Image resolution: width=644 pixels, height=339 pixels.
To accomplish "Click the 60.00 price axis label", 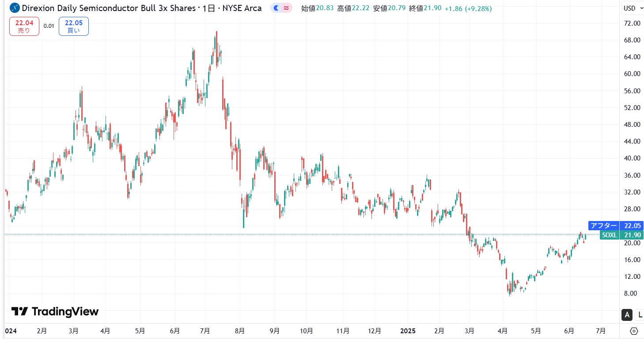I will pyautogui.click(x=631, y=74).
